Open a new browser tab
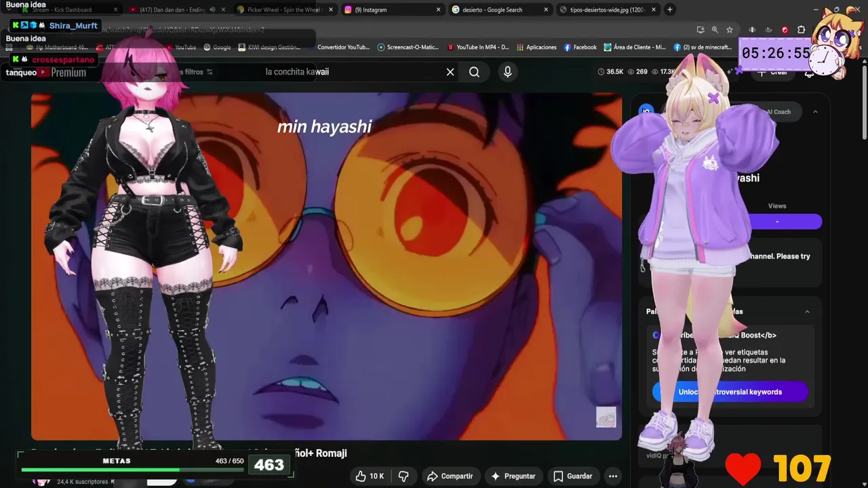This screenshot has height=488, width=868. click(x=669, y=9)
